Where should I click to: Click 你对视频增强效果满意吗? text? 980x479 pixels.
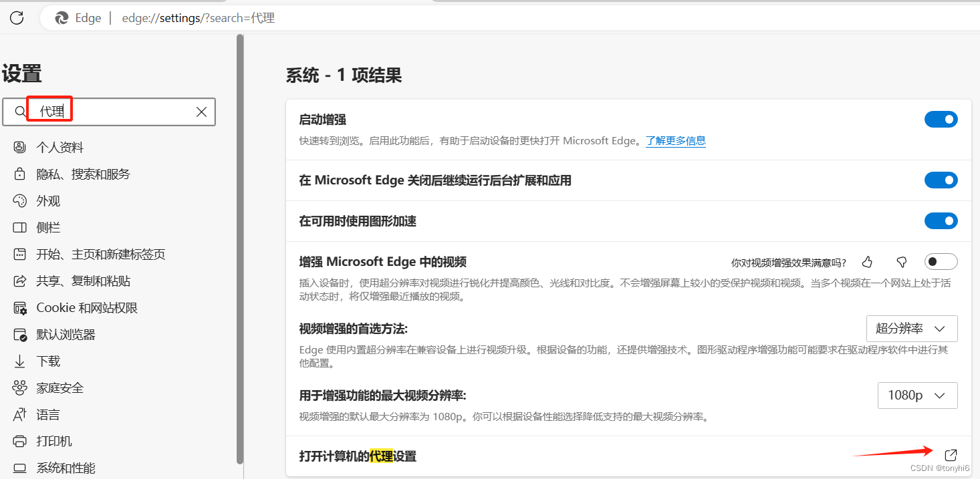point(789,263)
